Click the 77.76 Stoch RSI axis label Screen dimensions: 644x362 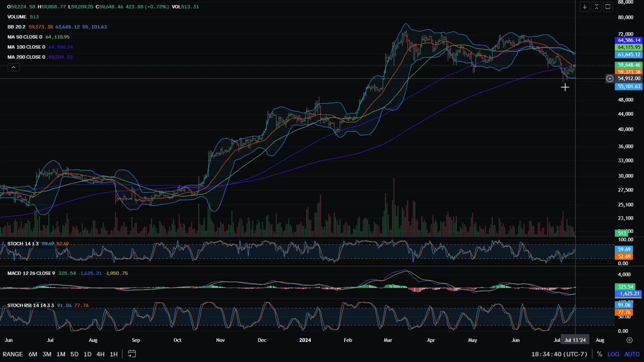point(624,312)
